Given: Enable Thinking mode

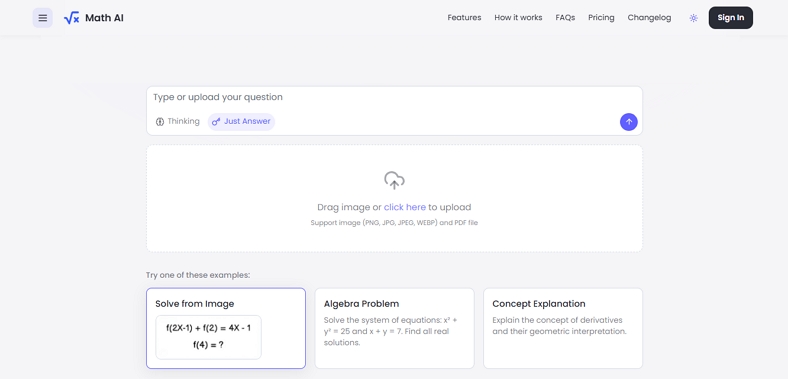Looking at the screenshot, I should pos(177,121).
